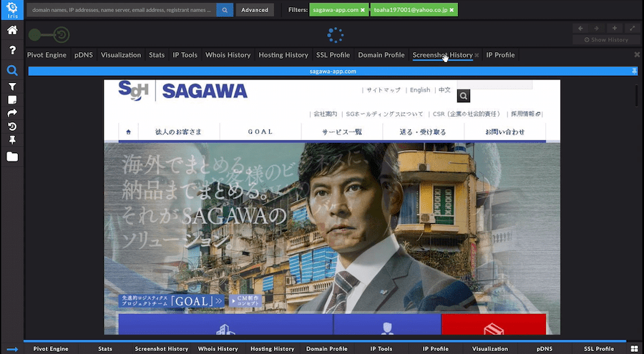Open the Notes sticky note icon

12,100
